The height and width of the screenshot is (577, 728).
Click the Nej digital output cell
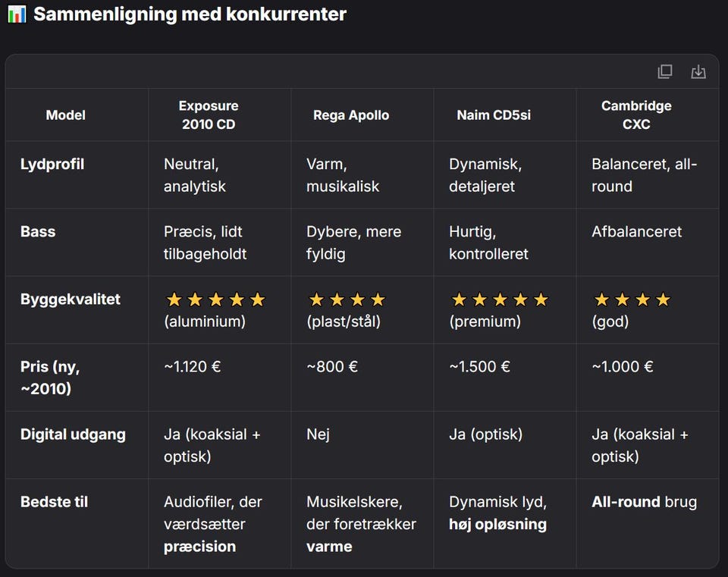[x=318, y=434]
